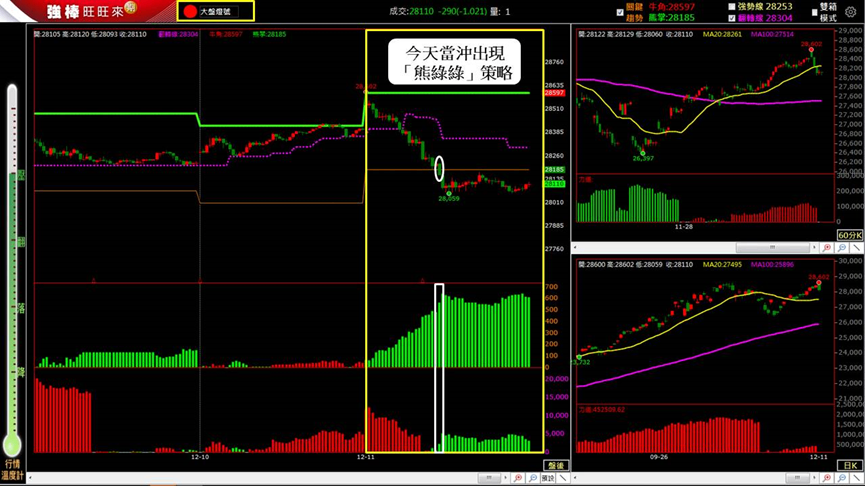Click the 28,602 high marker on 日K chart
The width and height of the screenshot is (865, 486).
(819, 277)
